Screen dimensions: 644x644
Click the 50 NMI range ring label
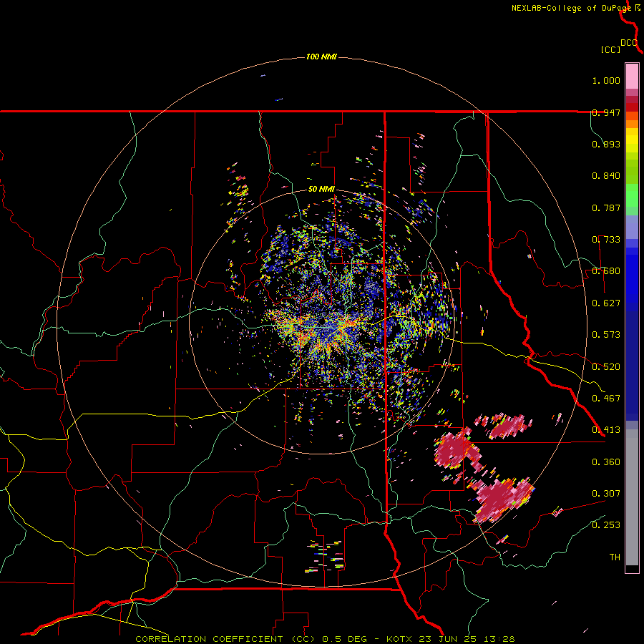[x=321, y=189]
